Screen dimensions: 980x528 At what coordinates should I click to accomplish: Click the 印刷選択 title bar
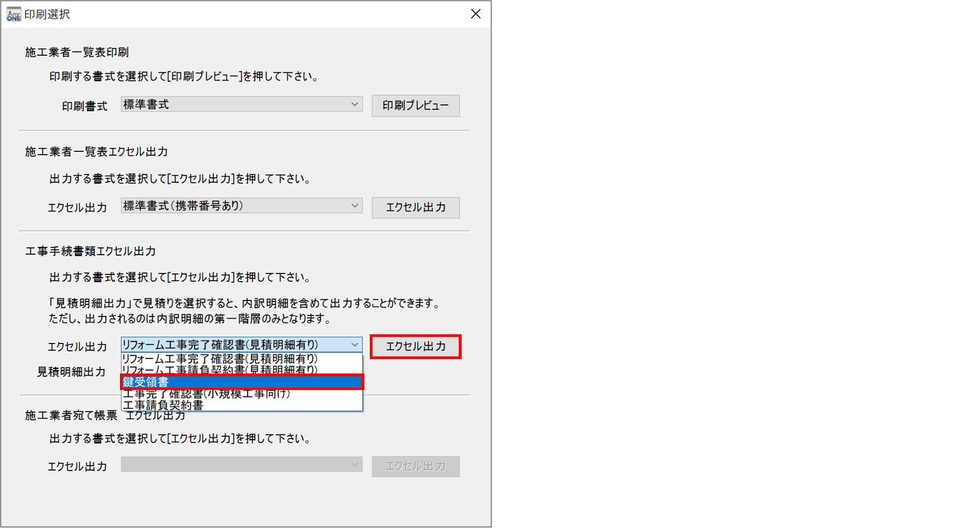point(221,14)
